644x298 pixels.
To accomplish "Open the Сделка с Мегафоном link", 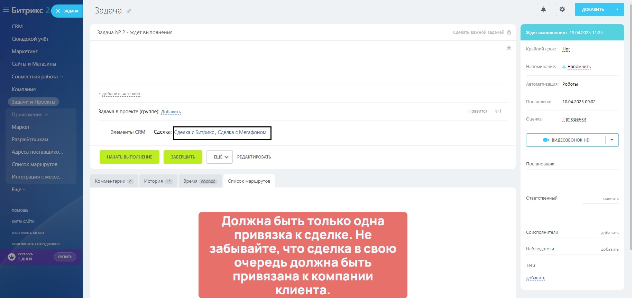I will pyautogui.click(x=242, y=132).
